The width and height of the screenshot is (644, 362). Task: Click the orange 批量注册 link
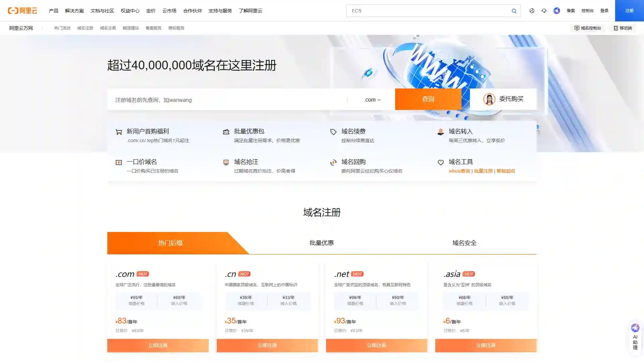pos(483,171)
